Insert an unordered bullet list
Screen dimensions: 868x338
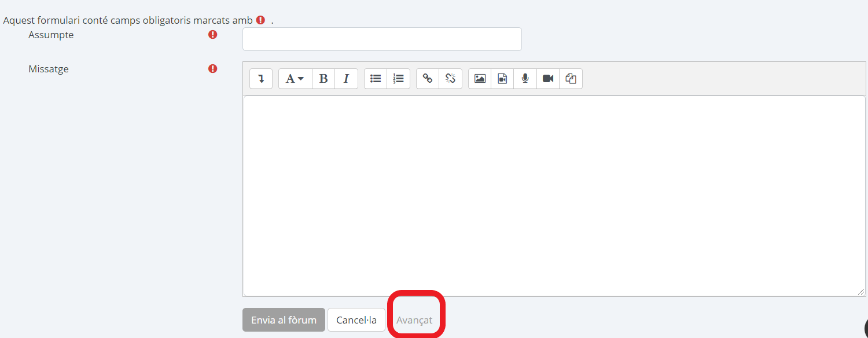point(376,79)
